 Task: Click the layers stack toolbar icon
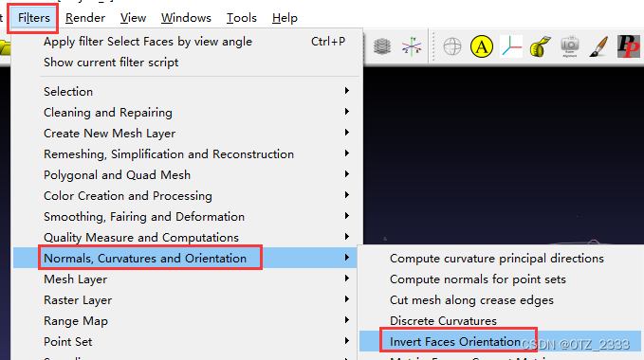pos(382,46)
